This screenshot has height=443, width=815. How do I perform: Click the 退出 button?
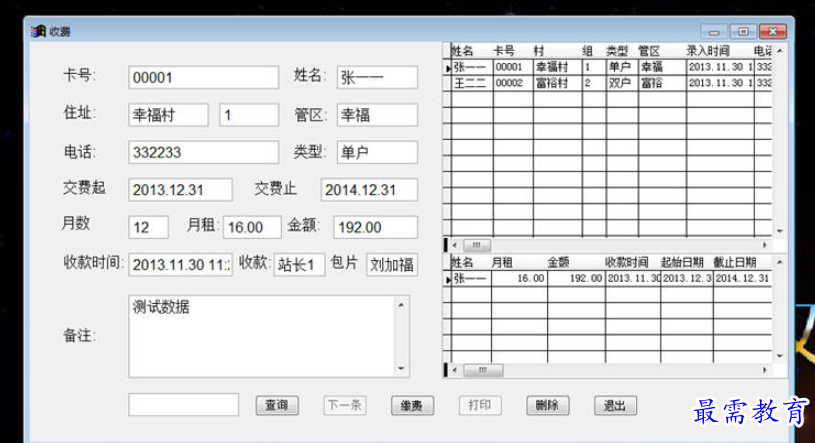pyautogui.click(x=615, y=406)
